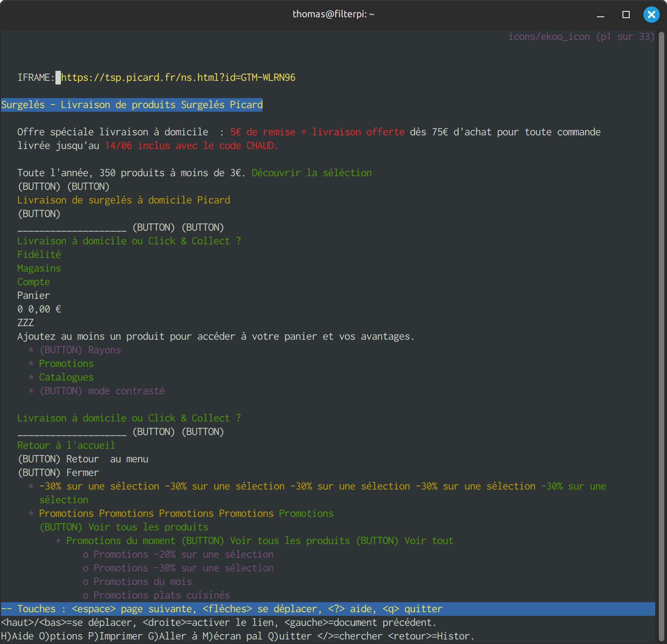Click the lone '(BUTTON)' below the Picard livraison link
The width and height of the screenshot is (667, 644).
(39, 214)
